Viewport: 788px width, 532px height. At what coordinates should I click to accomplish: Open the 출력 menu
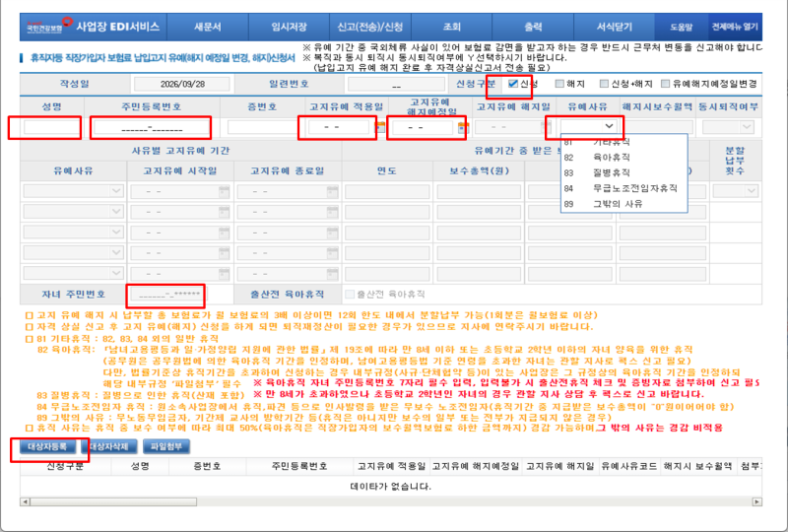tap(533, 27)
